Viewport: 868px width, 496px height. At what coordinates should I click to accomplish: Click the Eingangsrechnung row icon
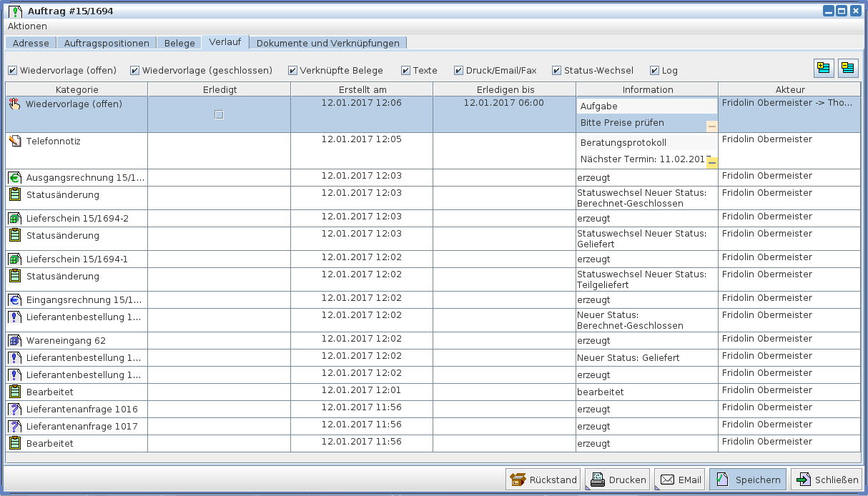pyautogui.click(x=15, y=300)
